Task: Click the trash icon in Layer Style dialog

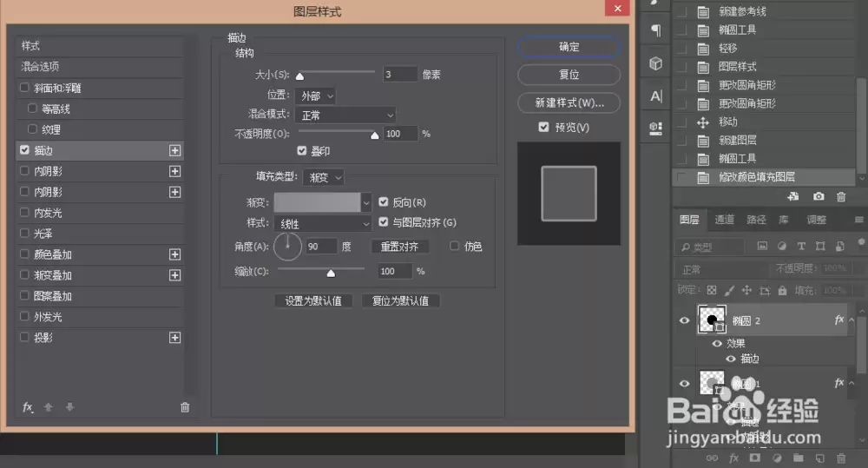Action: tap(185, 407)
